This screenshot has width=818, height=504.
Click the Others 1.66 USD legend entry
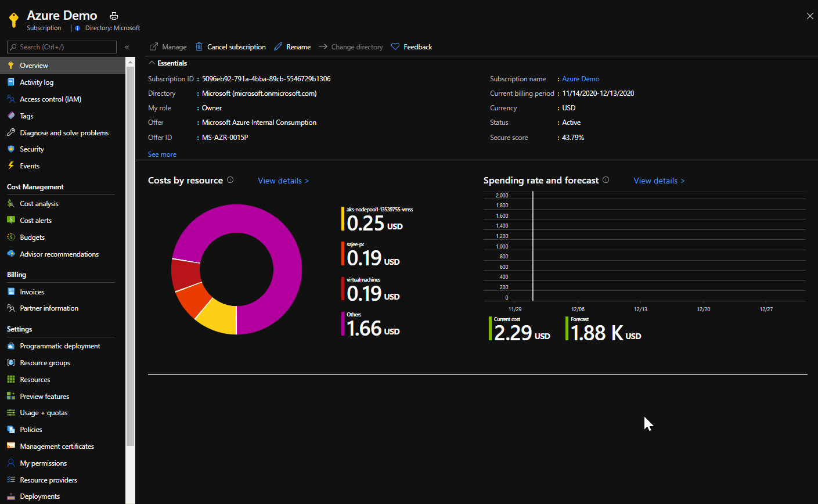tap(370, 324)
